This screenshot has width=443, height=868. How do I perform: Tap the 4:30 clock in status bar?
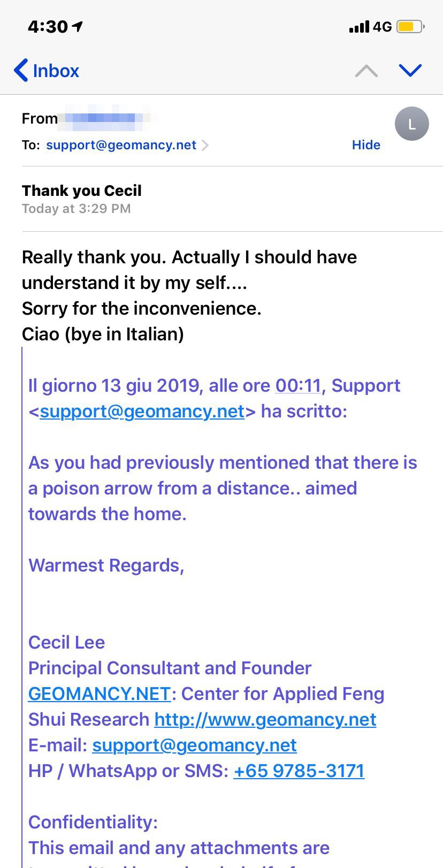pos(48,26)
